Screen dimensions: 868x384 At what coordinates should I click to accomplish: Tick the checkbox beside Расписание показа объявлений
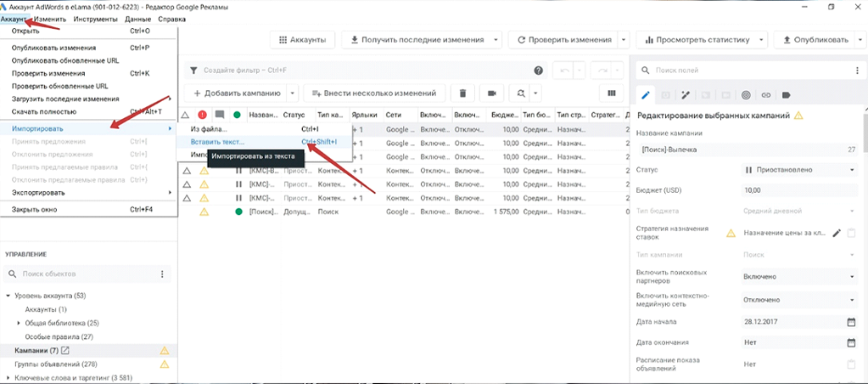coord(851,364)
